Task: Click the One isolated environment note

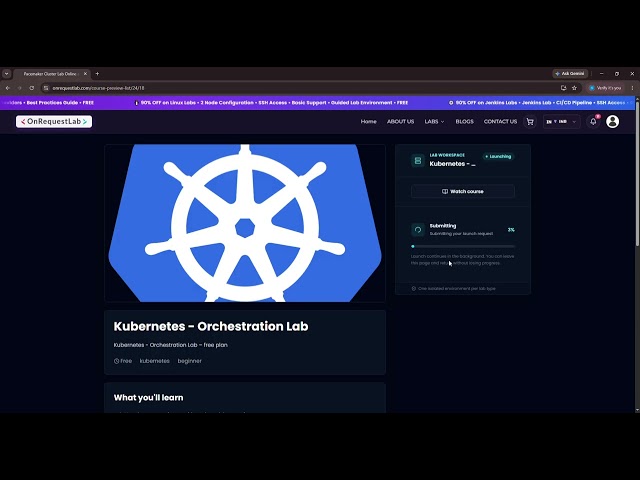Action: coord(457,289)
